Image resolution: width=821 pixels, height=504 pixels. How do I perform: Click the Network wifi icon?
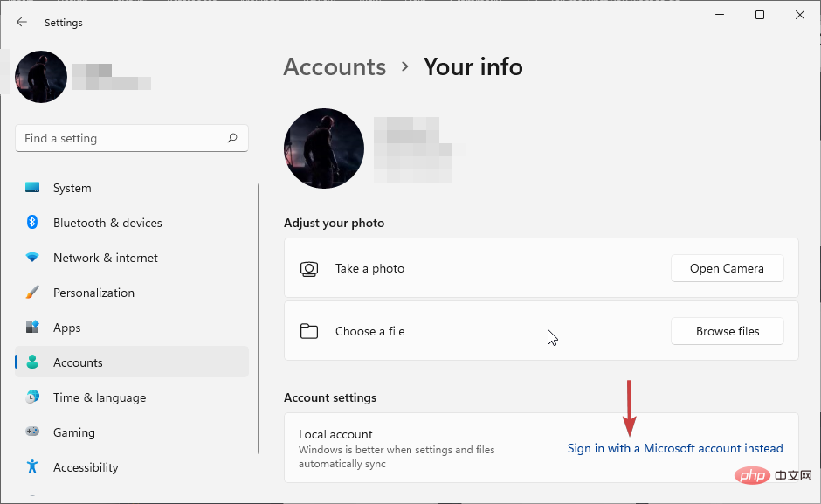coord(32,257)
